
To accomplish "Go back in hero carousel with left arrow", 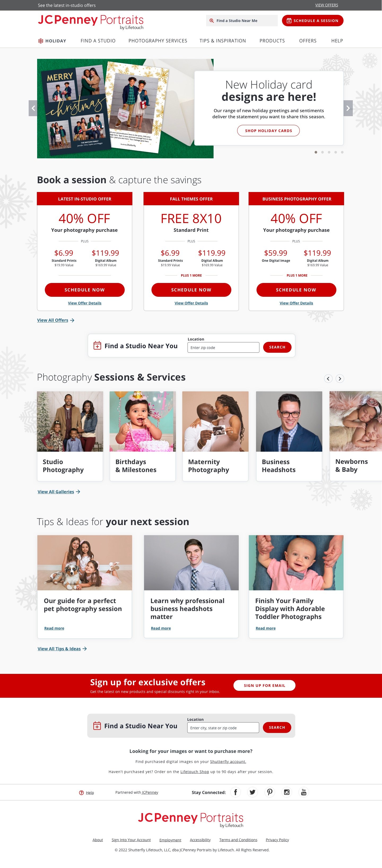I will 33,108.
